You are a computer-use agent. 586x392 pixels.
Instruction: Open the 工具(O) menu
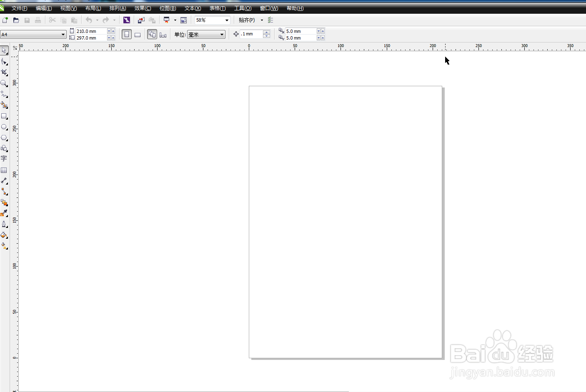[243, 8]
